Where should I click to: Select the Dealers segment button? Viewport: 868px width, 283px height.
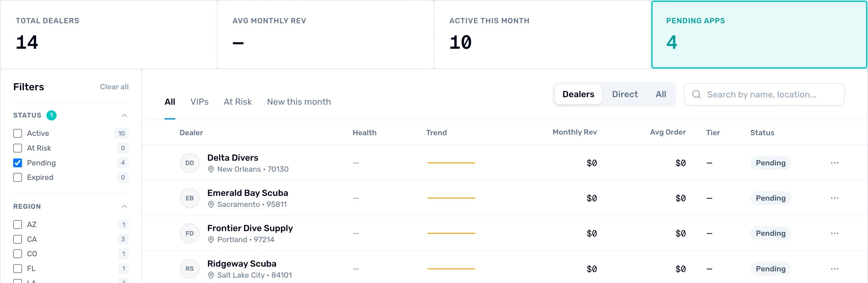[x=578, y=94]
